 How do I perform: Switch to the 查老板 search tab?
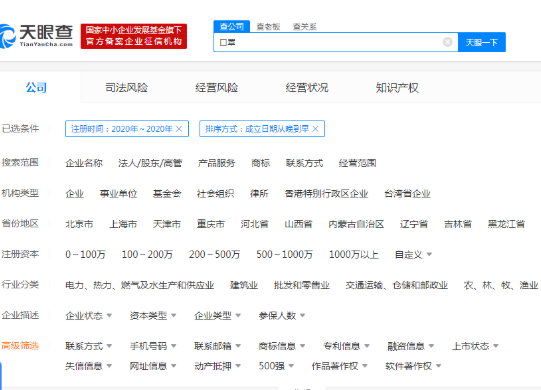click(x=268, y=27)
